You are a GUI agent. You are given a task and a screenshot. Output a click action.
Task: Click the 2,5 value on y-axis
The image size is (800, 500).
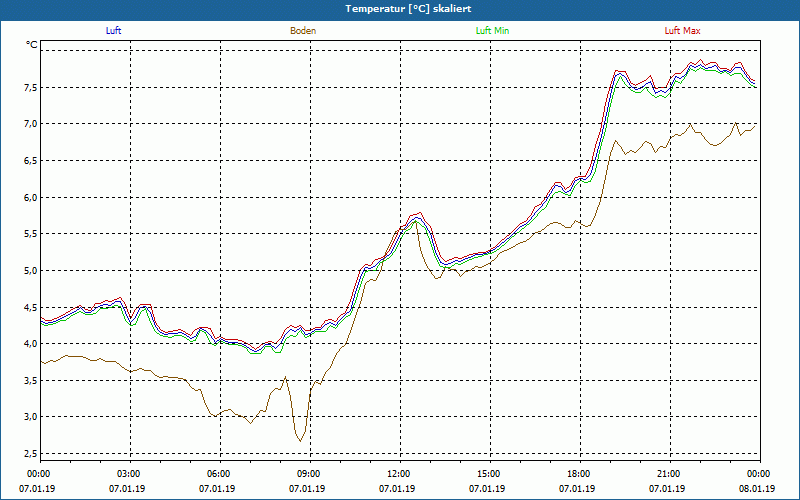click(31, 454)
